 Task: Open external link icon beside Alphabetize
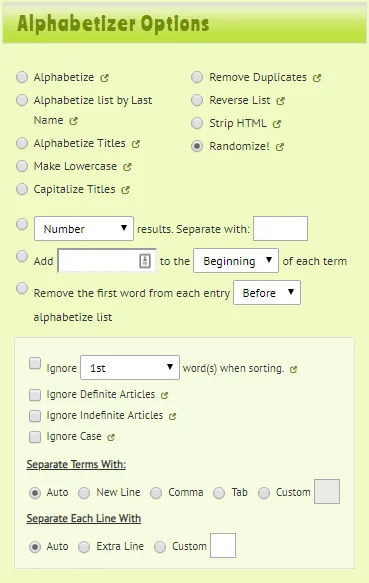click(x=105, y=78)
